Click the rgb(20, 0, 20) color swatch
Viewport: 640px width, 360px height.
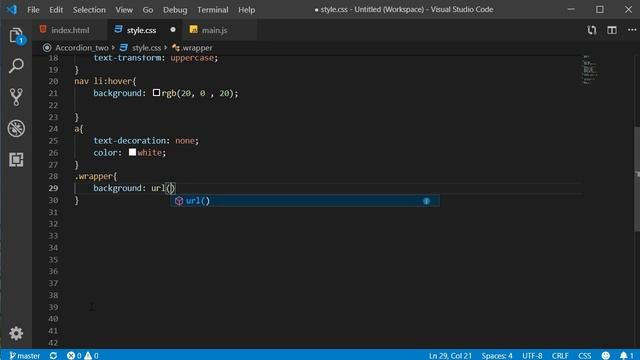[x=156, y=93]
